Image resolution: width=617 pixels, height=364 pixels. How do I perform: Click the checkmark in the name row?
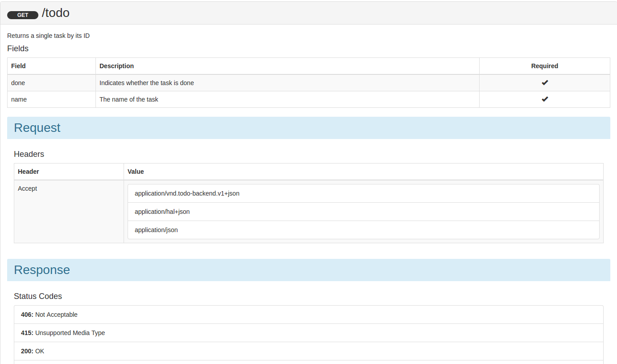click(545, 99)
